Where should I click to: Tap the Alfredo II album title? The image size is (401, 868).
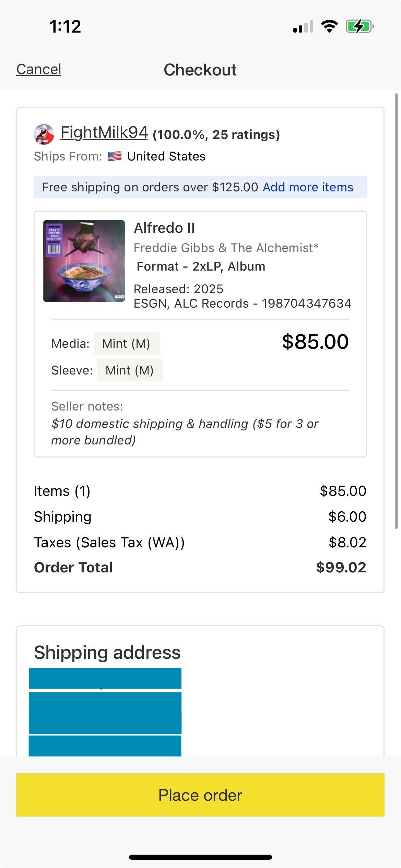click(x=164, y=228)
